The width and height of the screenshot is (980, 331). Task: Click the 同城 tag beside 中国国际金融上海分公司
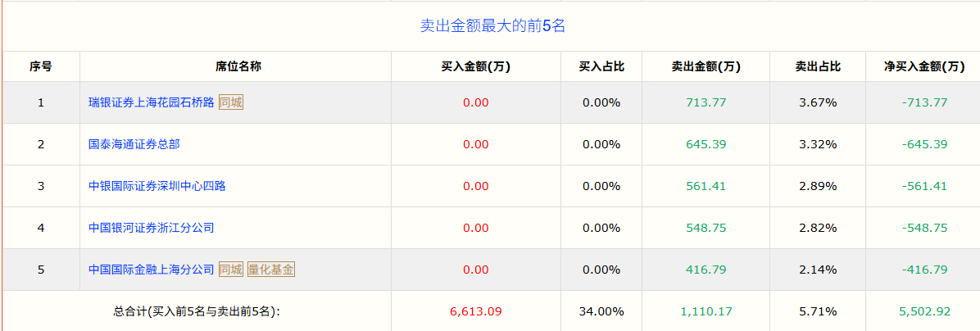[231, 270]
